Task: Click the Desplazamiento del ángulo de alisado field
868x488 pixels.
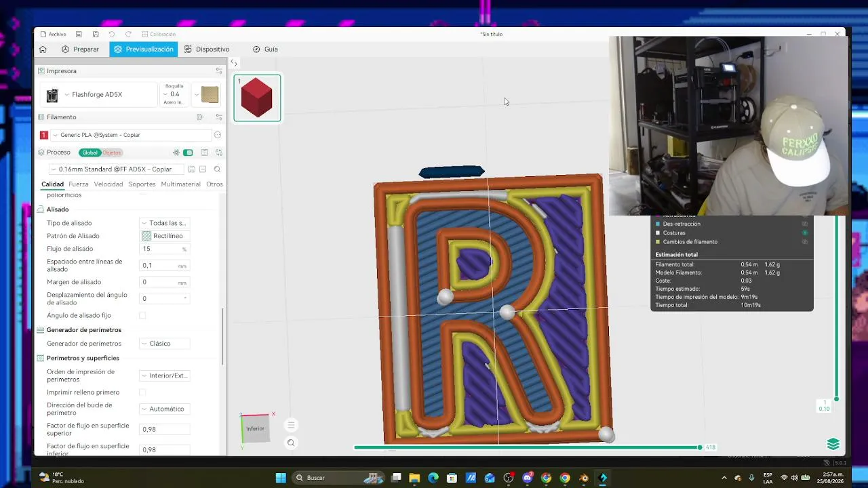Action: [x=164, y=298]
